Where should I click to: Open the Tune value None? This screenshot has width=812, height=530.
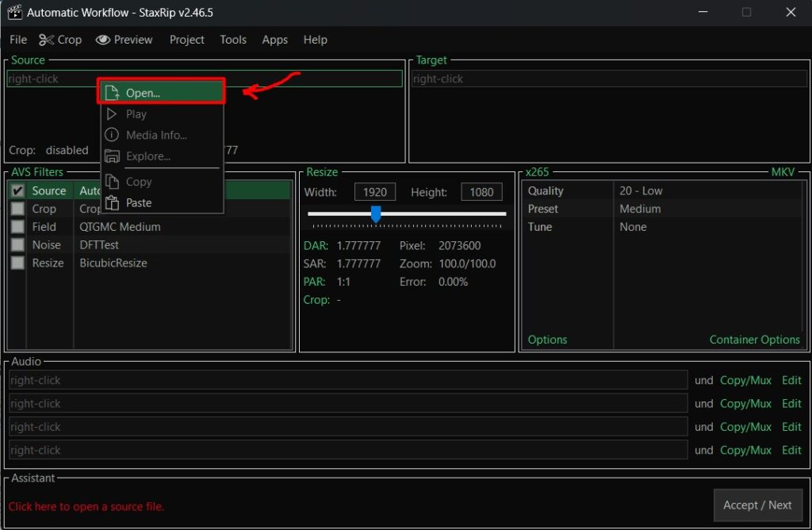tap(633, 227)
